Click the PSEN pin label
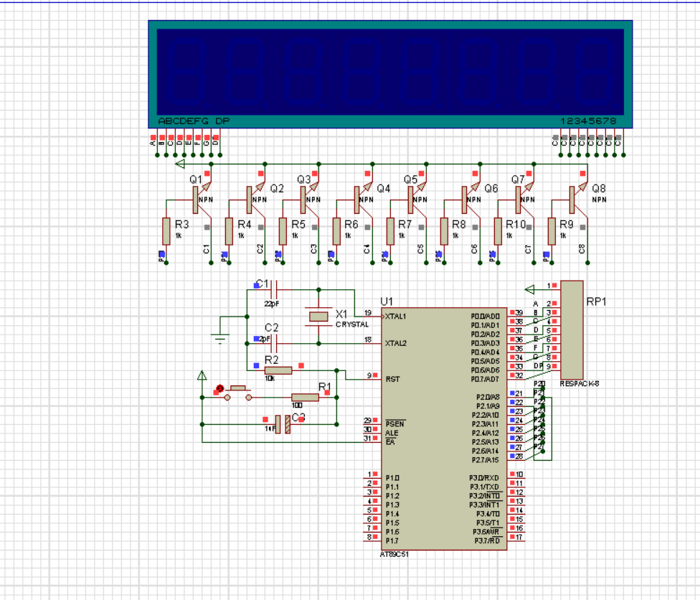 click(x=394, y=424)
